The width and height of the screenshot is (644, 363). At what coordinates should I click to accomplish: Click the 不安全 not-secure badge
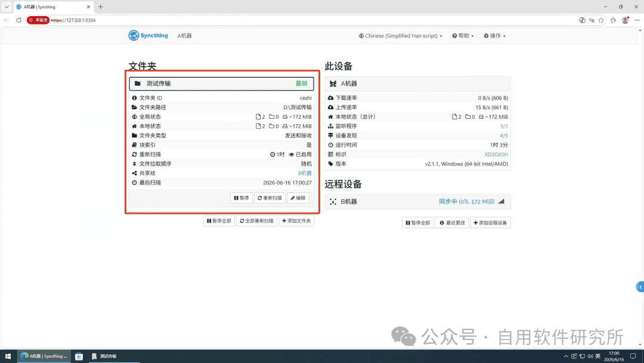[x=38, y=20]
